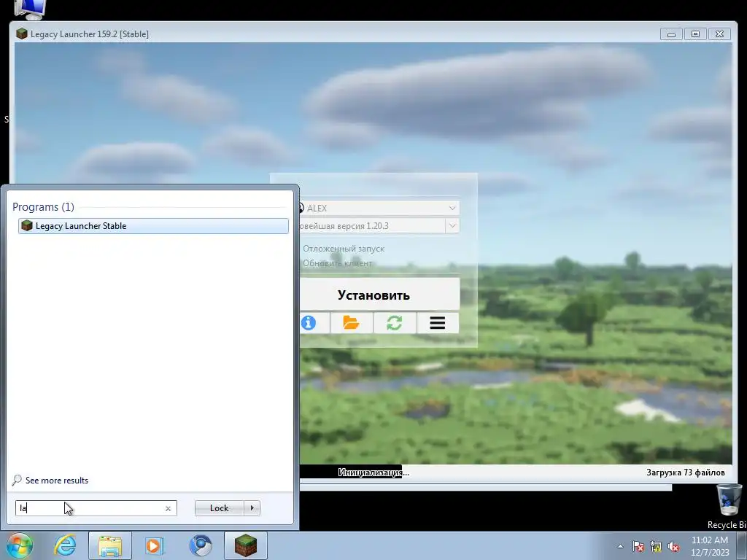Expand the version 1.20.3 dropdown arrow
The image size is (747, 560).
pyautogui.click(x=452, y=226)
